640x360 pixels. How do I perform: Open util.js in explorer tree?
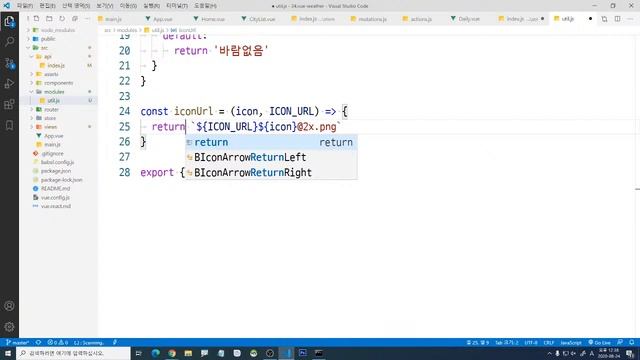pyautogui.click(x=53, y=100)
